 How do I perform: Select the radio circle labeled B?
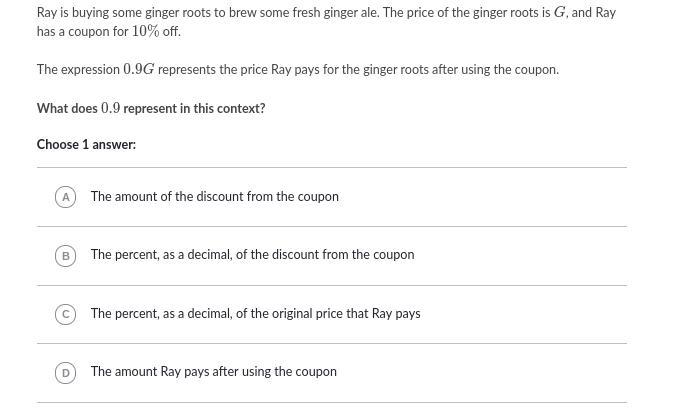66,256
